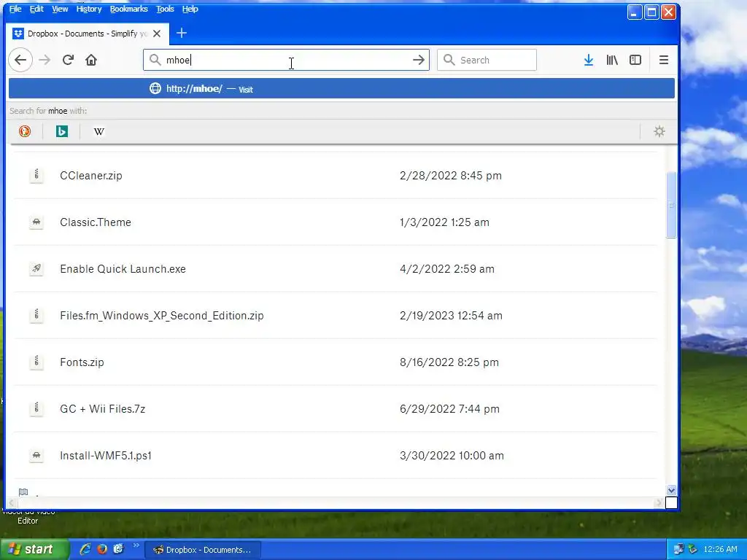The image size is (747, 560).
Task: Click the scroll down arrow
Action: point(671,490)
